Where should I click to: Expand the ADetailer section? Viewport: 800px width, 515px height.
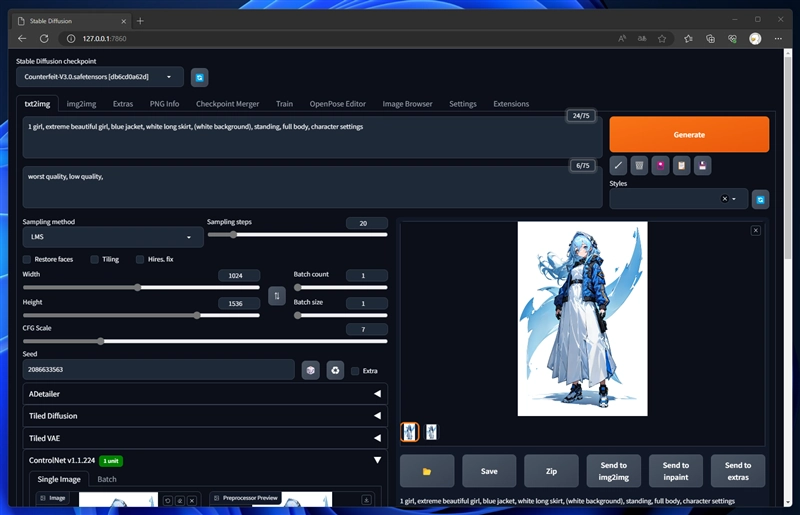click(x=205, y=394)
